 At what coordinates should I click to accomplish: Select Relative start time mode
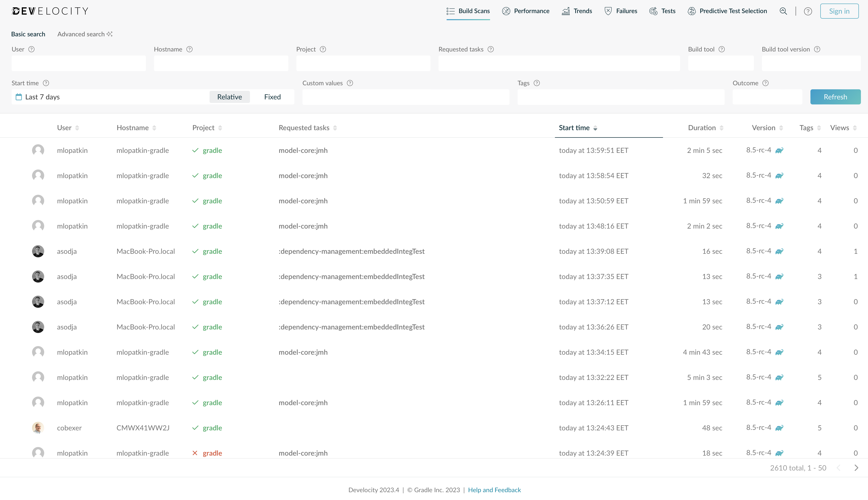click(229, 97)
